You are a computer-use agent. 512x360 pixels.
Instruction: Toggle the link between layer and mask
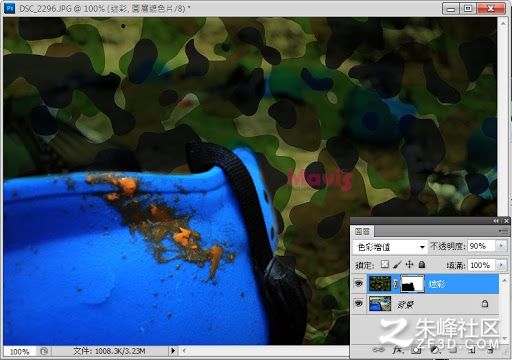pos(396,284)
